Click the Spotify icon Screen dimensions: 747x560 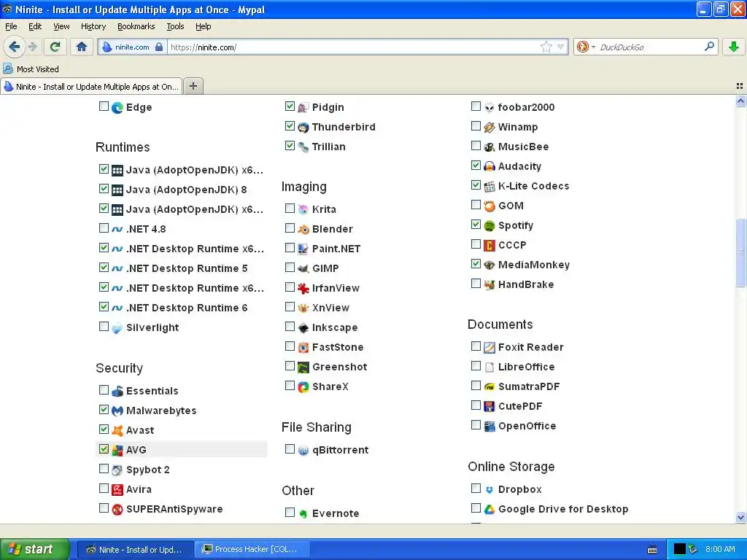click(489, 226)
